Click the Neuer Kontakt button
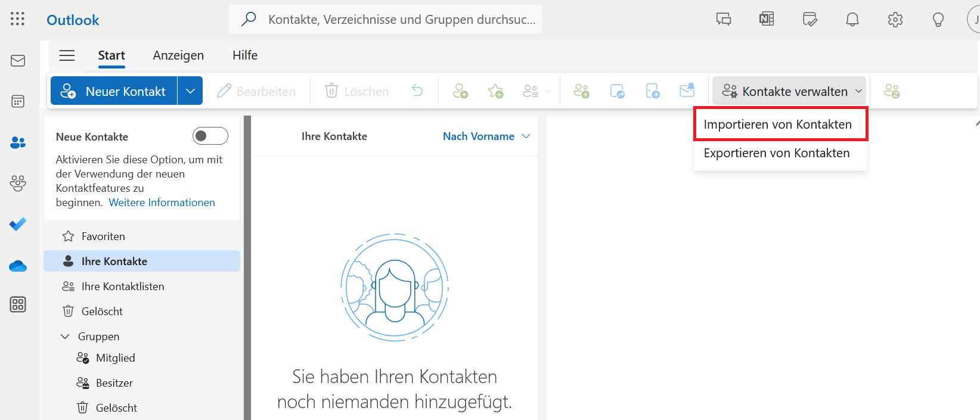Viewport: 980px width, 420px height. coord(114,91)
